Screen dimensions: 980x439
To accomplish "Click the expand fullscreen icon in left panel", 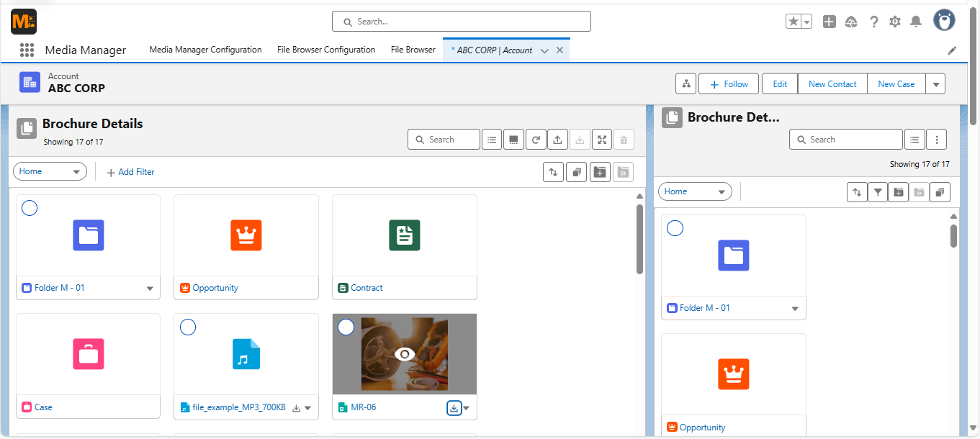I will pyautogui.click(x=602, y=140).
